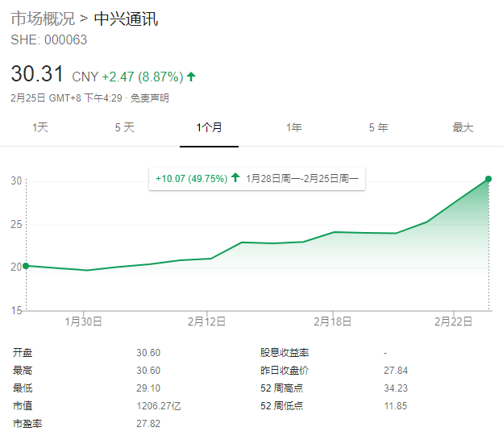Viewport: 503px width, 448px height.
Task: Click the 2月12日 date on chart axis
Action: (x=208, y=321)
